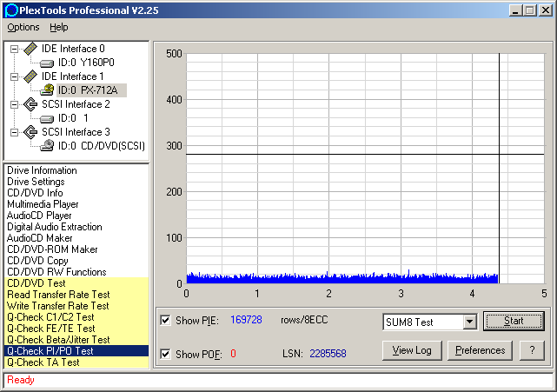Screen dimensions: 557x392
Task: Close the PlexTools window
Action: tap(545, 10)
